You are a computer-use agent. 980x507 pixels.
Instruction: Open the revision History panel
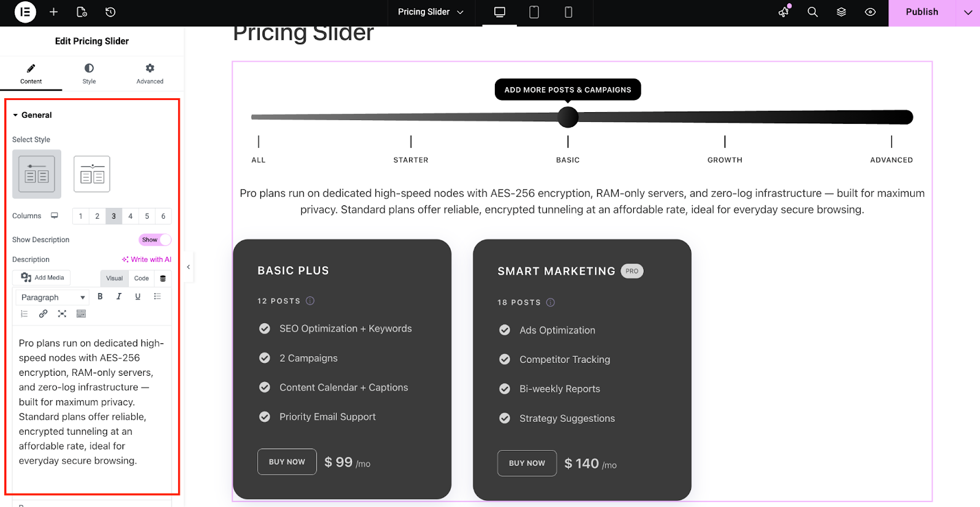(x=110, y=12)
